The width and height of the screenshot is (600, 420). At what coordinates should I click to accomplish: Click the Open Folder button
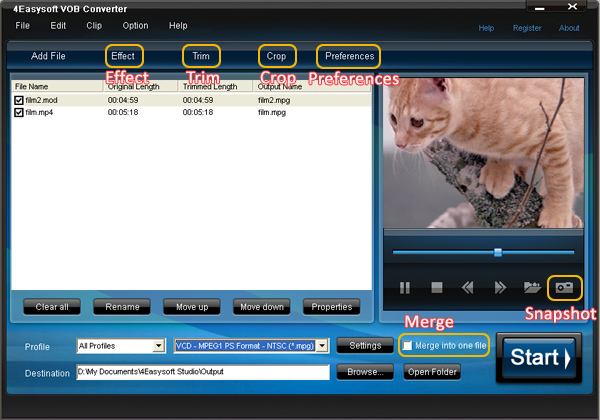pyautogui.click(x=432, y=372)
